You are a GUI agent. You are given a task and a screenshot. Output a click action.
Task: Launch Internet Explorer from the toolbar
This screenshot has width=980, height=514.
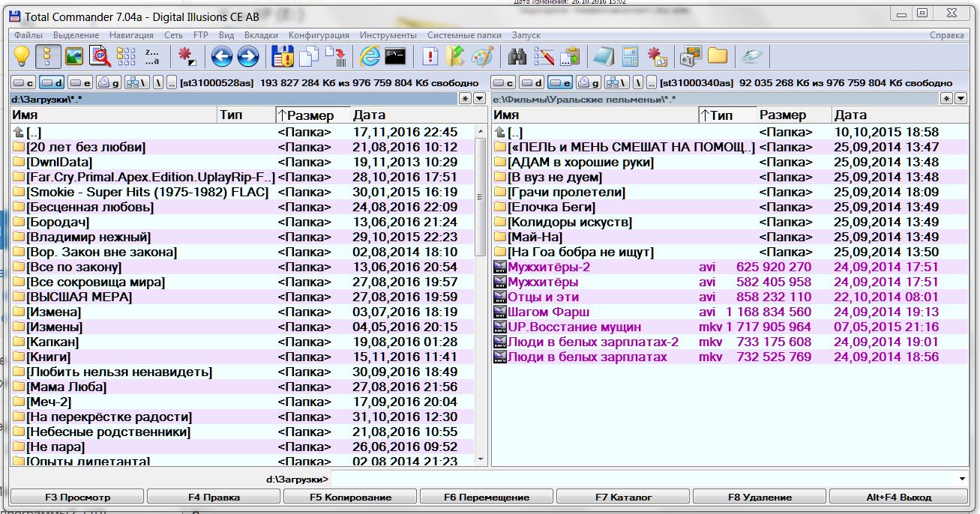(370, 56)
